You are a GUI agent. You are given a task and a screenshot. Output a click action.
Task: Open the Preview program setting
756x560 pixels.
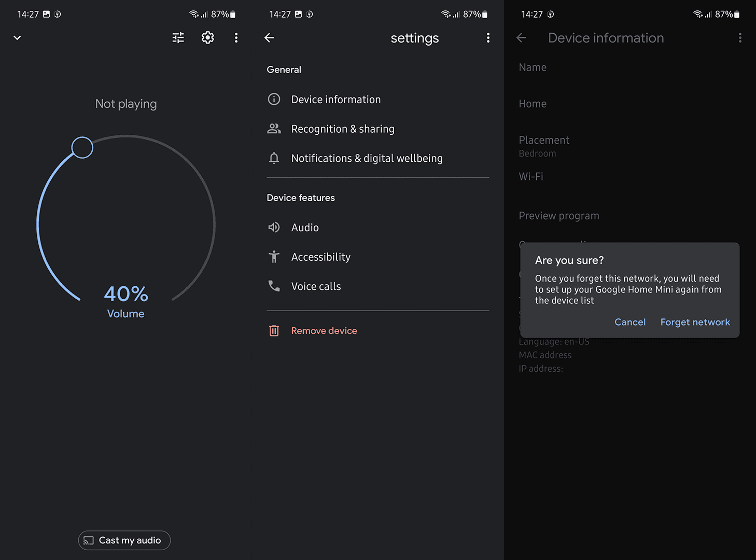559,215
